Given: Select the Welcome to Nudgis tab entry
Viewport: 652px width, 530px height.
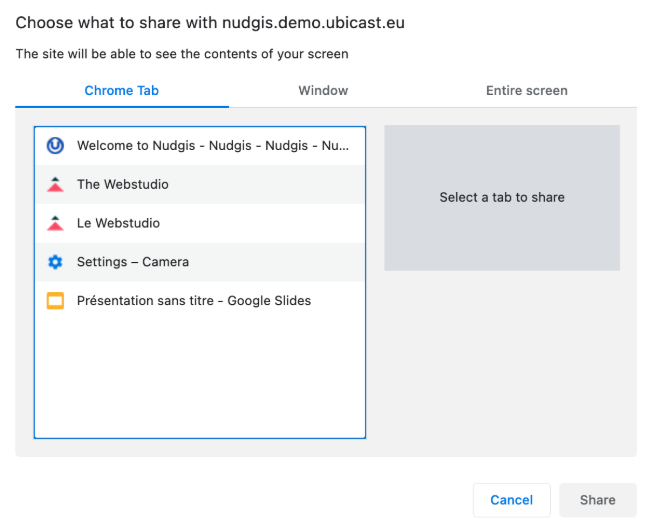Looking at the screenshot, I should pos(200,146).
